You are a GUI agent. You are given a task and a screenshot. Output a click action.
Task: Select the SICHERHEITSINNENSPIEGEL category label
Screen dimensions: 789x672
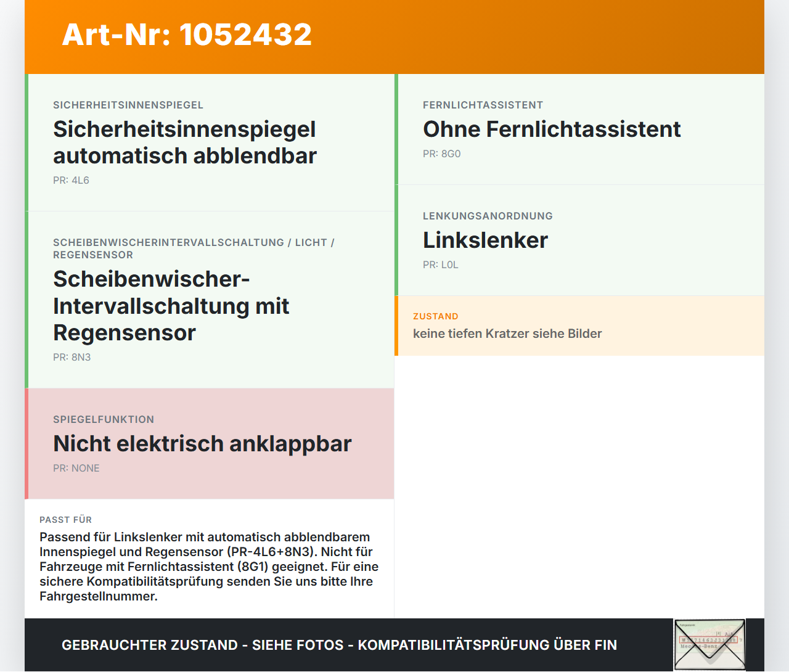tap(128, 105)
